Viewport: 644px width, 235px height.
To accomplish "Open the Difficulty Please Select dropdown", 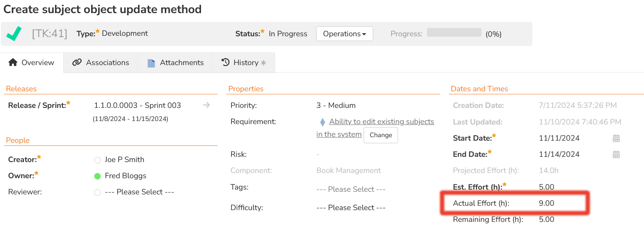I will pos(351,208).
